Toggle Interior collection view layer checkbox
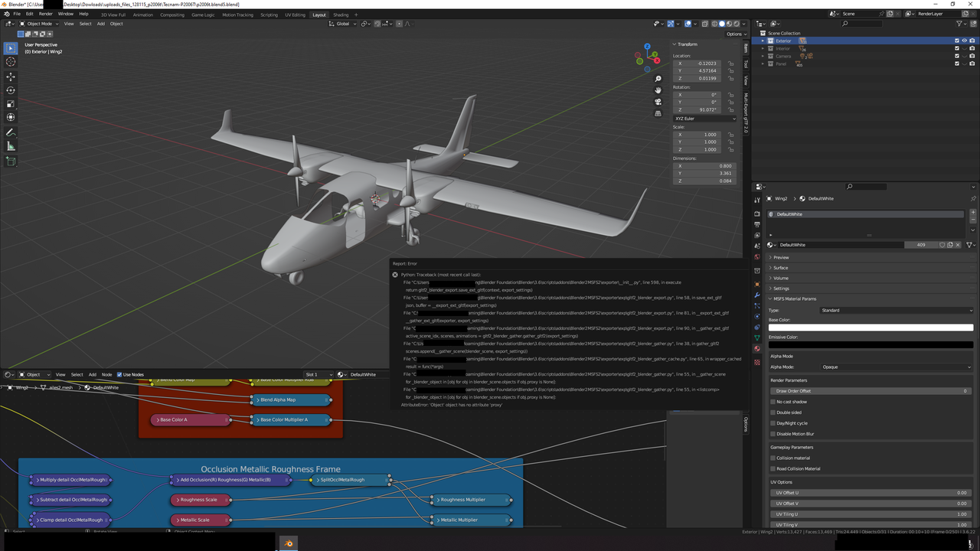 (956, 48)
